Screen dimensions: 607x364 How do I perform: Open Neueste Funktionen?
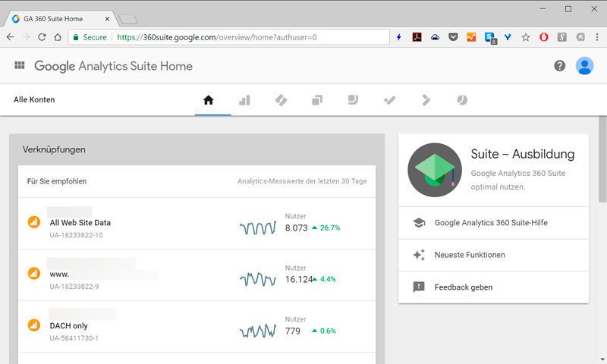coord(494,255)
